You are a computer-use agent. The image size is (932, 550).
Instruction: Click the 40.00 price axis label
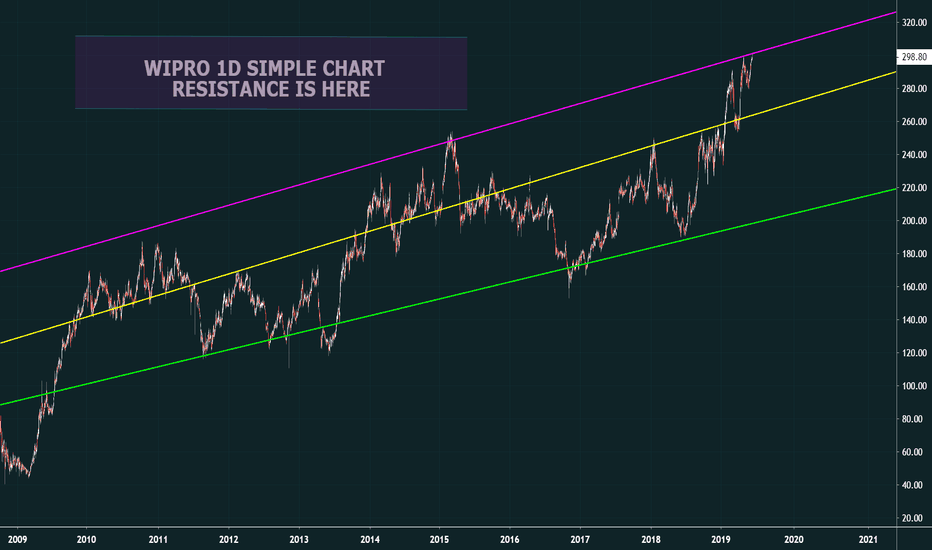[x=913, y=485]
